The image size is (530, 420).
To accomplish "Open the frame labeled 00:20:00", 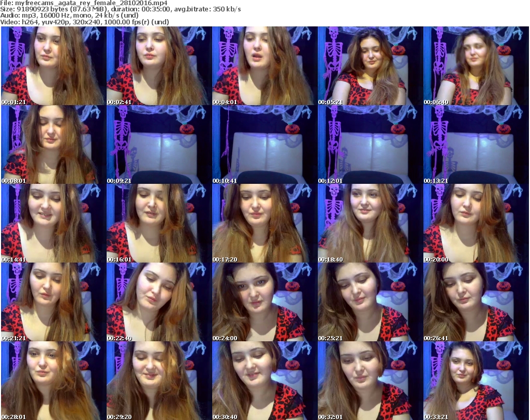I will [475, 223].
